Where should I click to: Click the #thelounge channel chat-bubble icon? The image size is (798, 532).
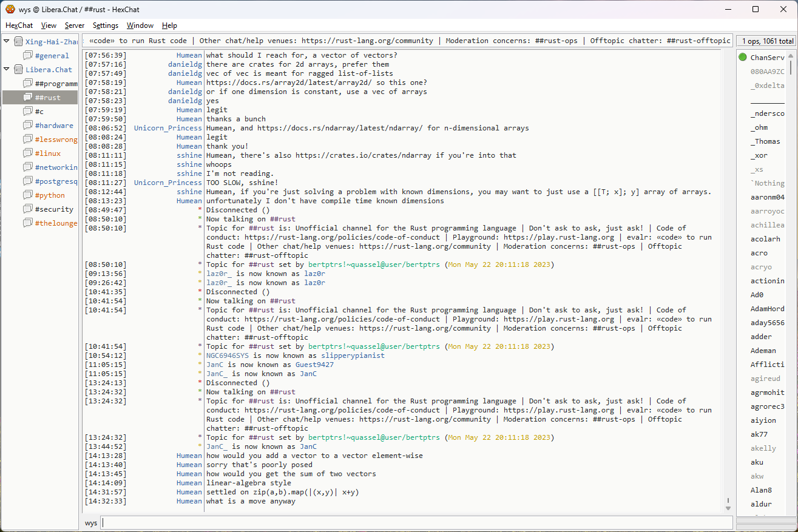tap(28, 223)
